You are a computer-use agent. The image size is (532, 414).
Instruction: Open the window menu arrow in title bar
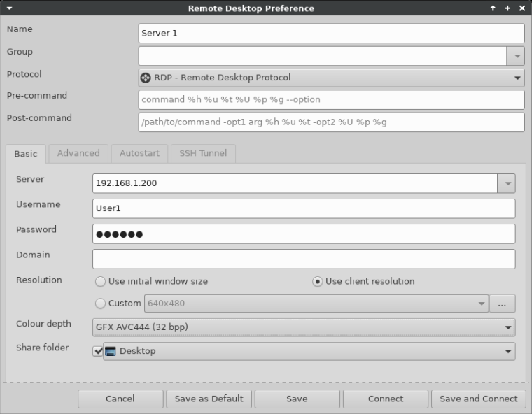coord(8,8)
